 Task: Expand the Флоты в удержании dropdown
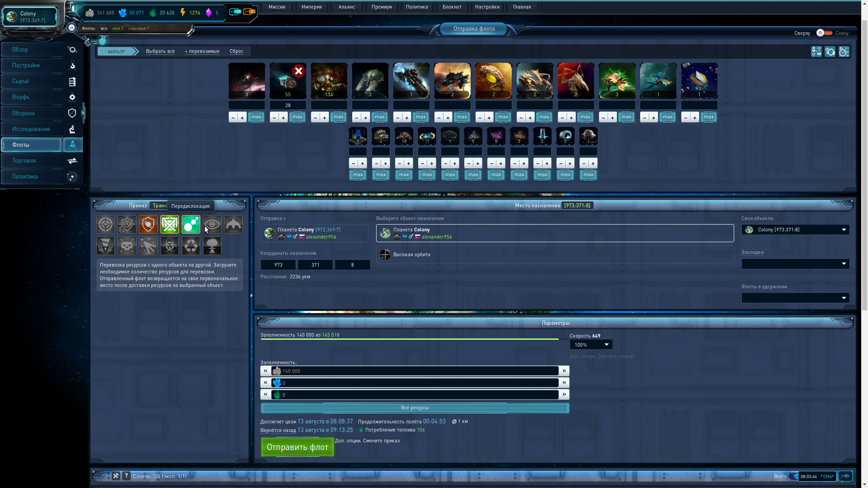(x=795, y=298)
